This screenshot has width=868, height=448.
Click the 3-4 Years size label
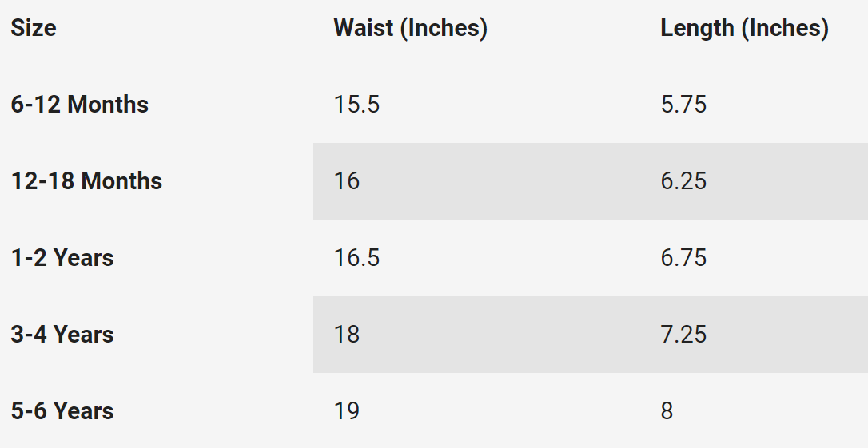coord(62,335)
